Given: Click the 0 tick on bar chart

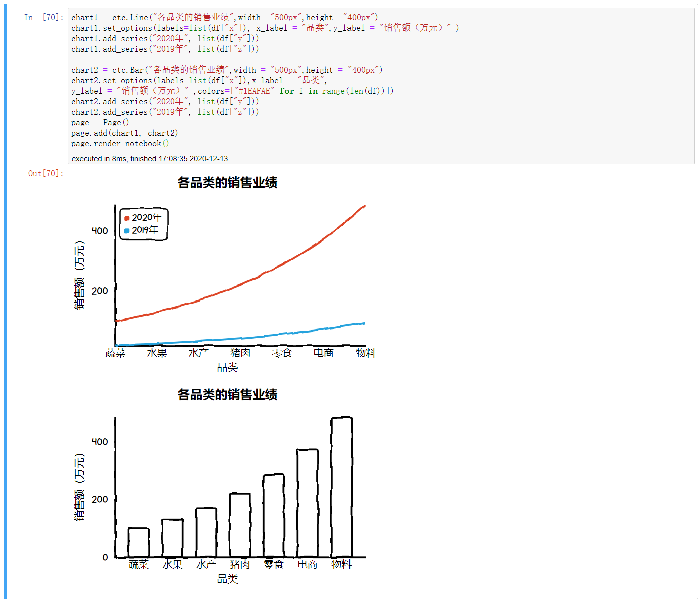Looking at the screenshot, I should (105, 557).
